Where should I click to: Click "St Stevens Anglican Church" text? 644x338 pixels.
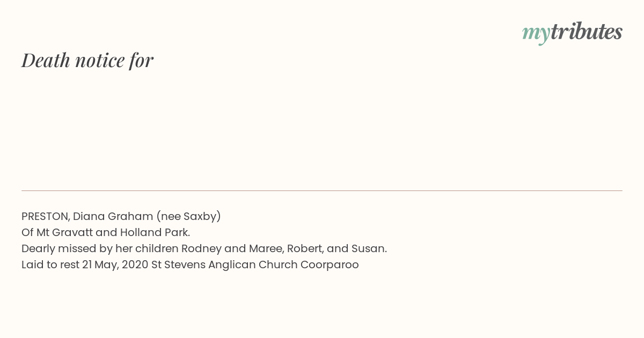pyautogui.click(x=224, y=264)
